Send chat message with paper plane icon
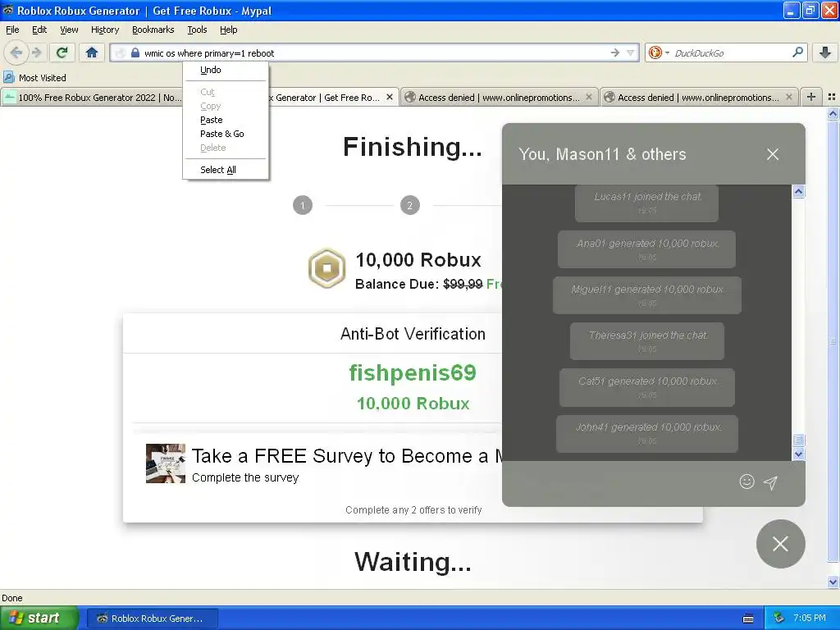The height and width of the screenshot is (630, 840). coord(770,482)
